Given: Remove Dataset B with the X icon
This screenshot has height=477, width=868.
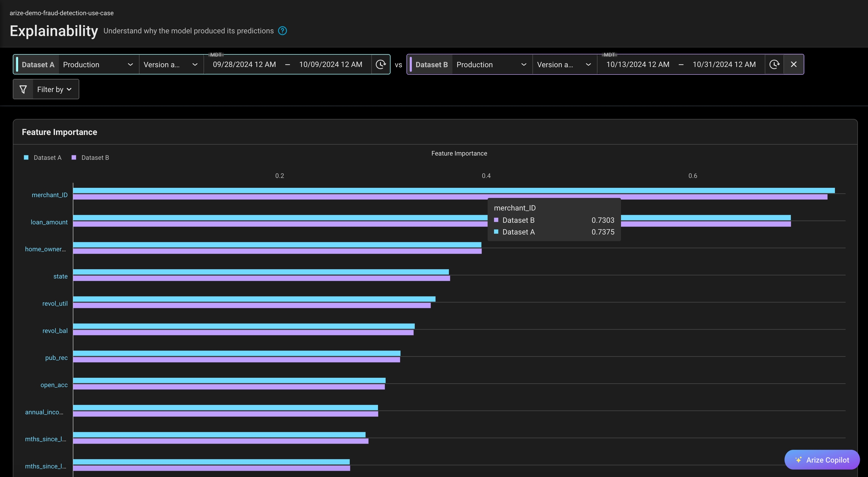Looking at the screenshot, I should coord(793,64).
